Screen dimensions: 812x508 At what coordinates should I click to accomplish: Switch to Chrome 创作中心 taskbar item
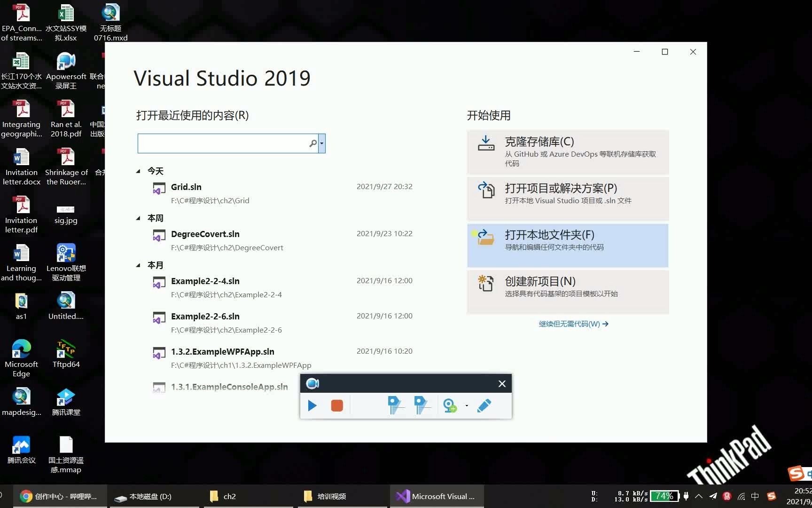click(59, 496)
